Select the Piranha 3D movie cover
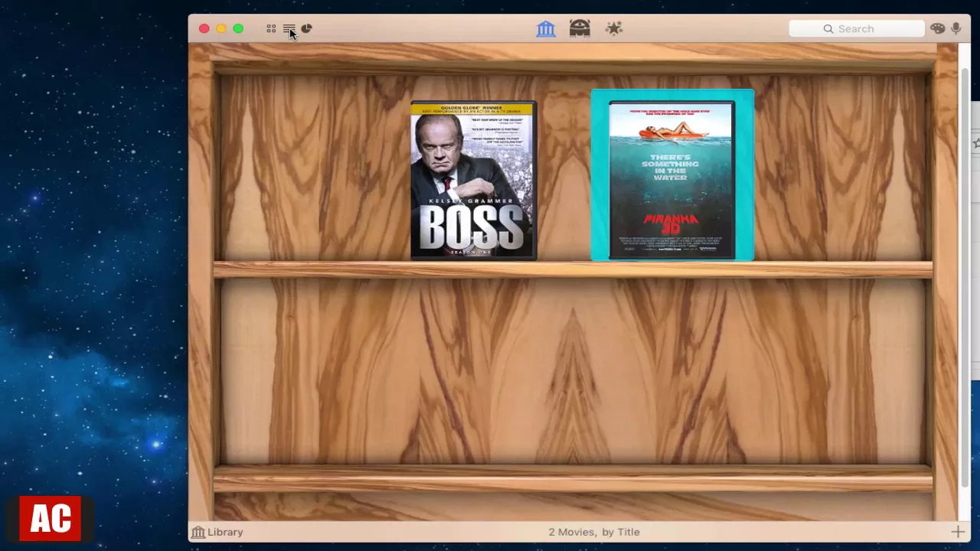Viewport: 980px width, 551px height. (672, 181)
